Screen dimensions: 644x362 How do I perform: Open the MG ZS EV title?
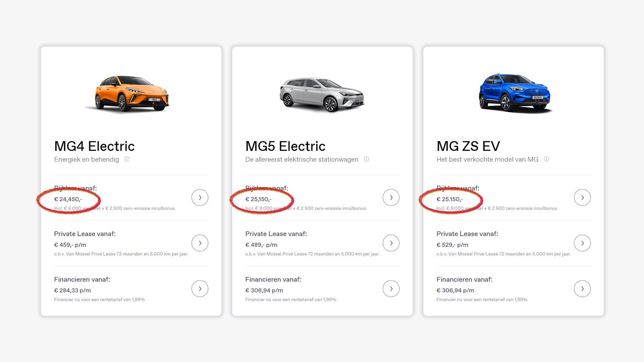point(468,146)
